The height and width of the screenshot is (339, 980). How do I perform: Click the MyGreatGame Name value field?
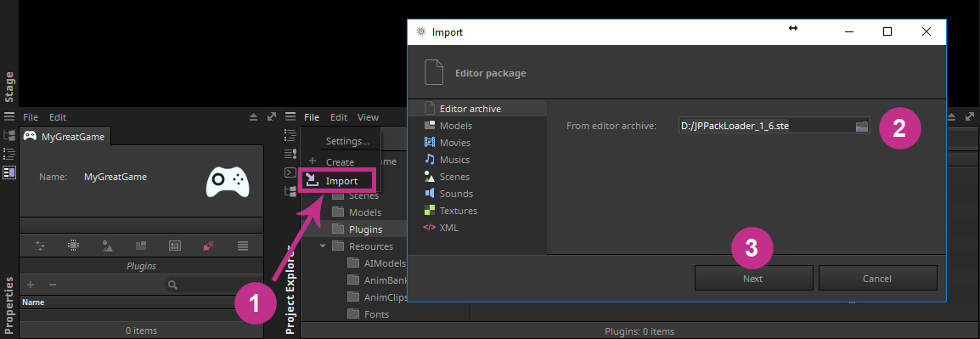pyautogui.click(x=115, y=177)
